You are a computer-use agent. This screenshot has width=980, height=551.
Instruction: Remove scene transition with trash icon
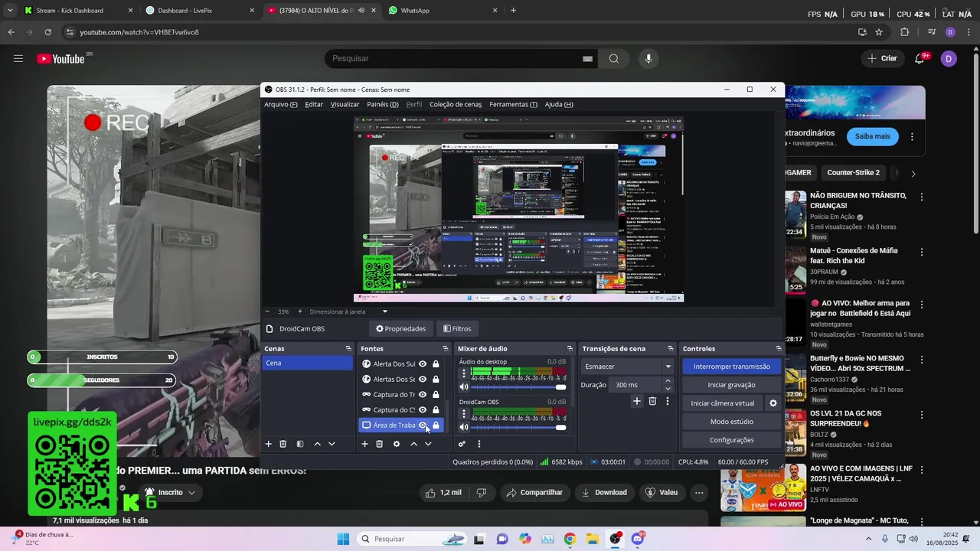(652, 401)
